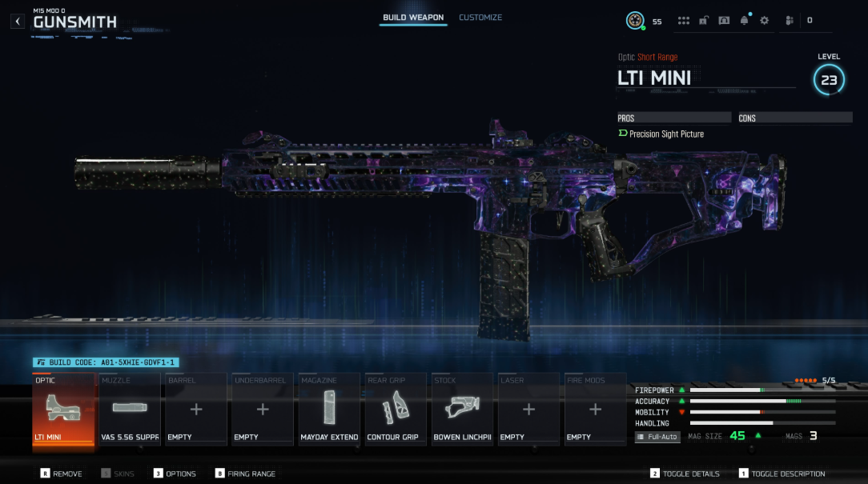Open the notifications bell
The width and height of the screenshot is (868, 484).
click(744, 21)
